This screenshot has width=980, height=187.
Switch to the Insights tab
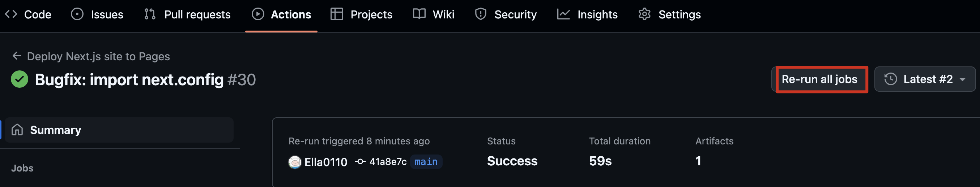[x=597, y=14]
